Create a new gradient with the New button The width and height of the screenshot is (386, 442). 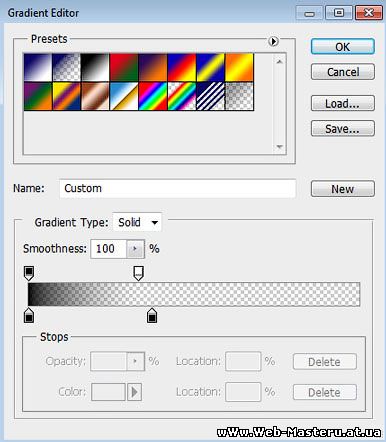tap(343, 189)
